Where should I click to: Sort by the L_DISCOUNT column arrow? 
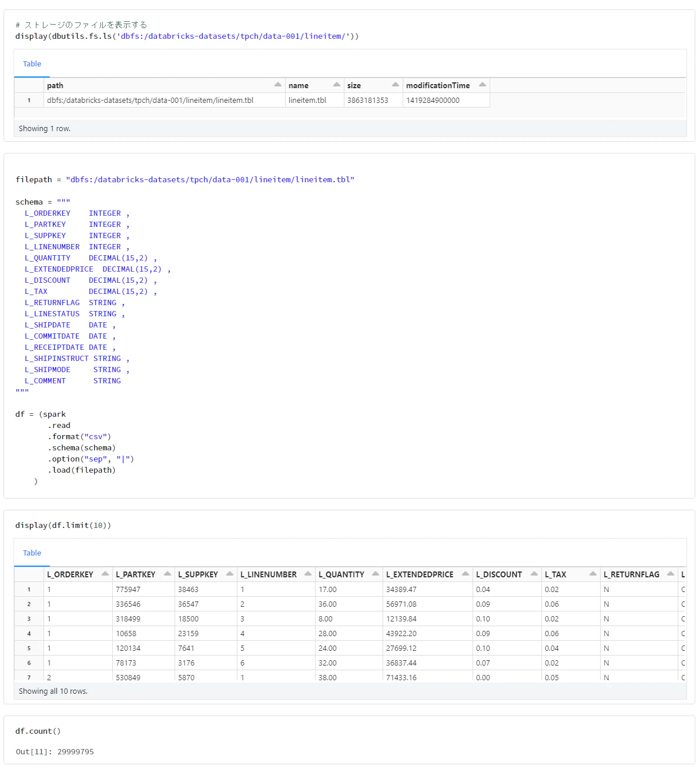534,574
